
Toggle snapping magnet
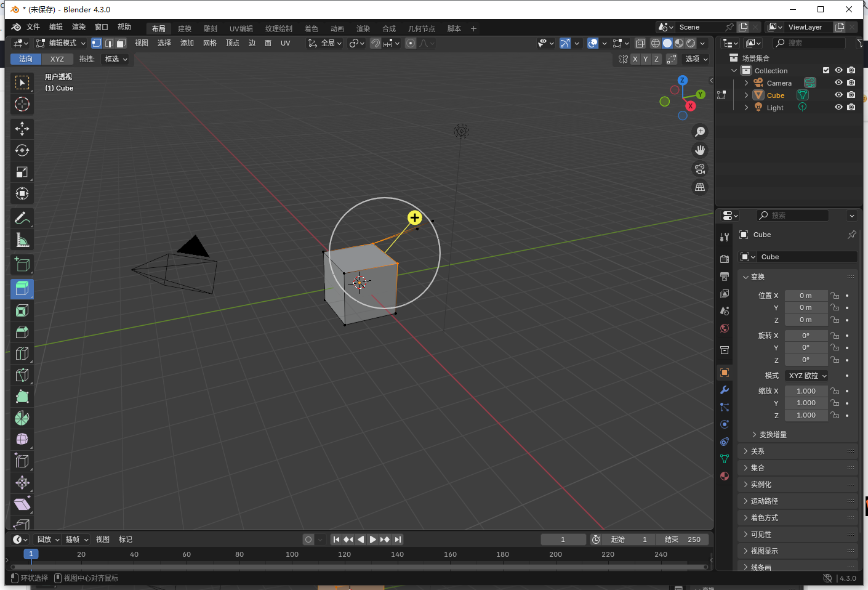pyautogui.click(x=375, y=43)
